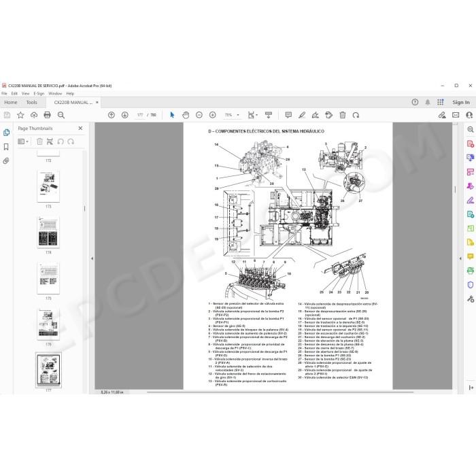Open the yellow Comment tool in right pane

(x=471, y=256)
